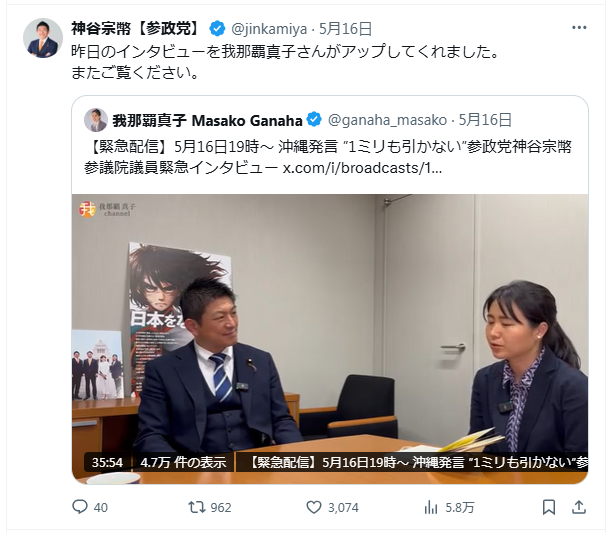This screenshot has width=614, height=533.
Task: Click the 我那覇真子 Masako Ganaha display name
Action: (x=208, y=120)
